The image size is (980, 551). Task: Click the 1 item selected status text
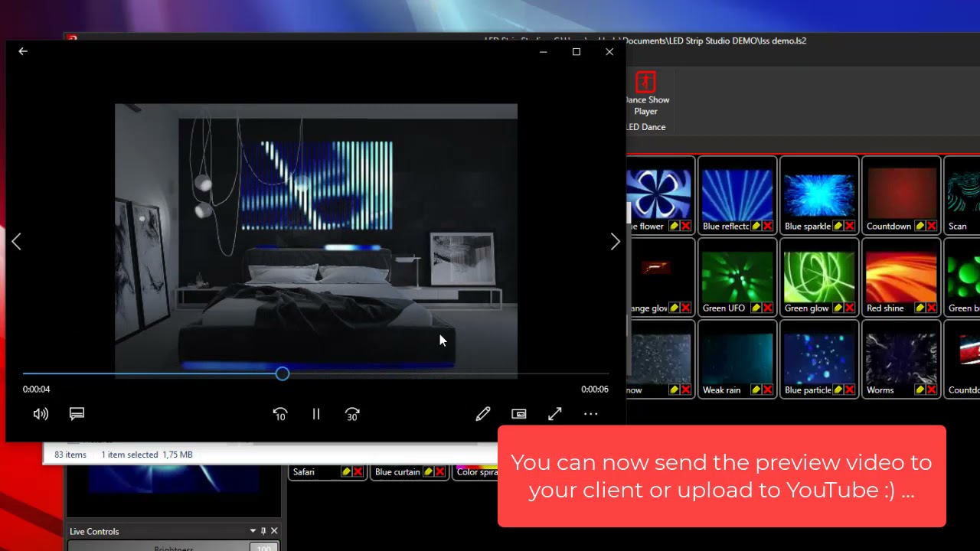129,455
